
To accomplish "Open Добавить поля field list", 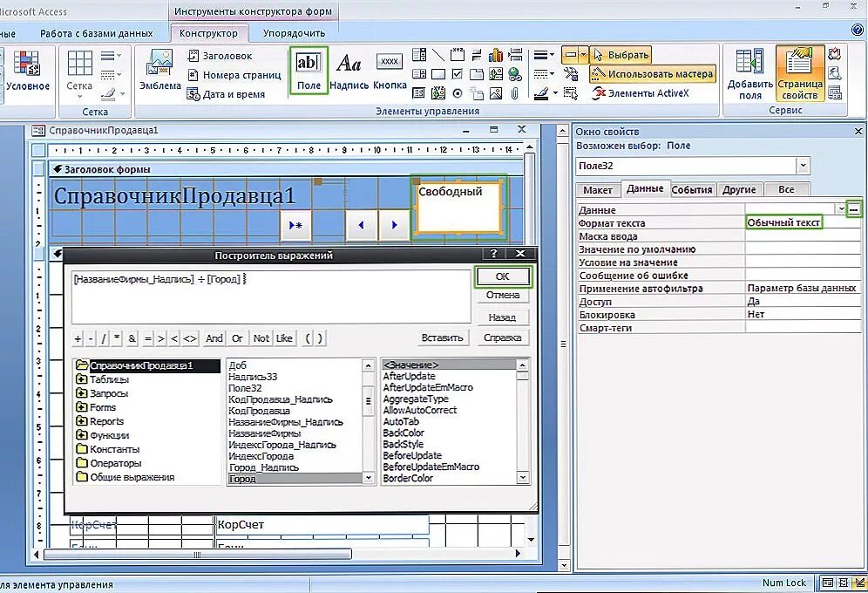I will pyautogui.click(x=750, y=73).
